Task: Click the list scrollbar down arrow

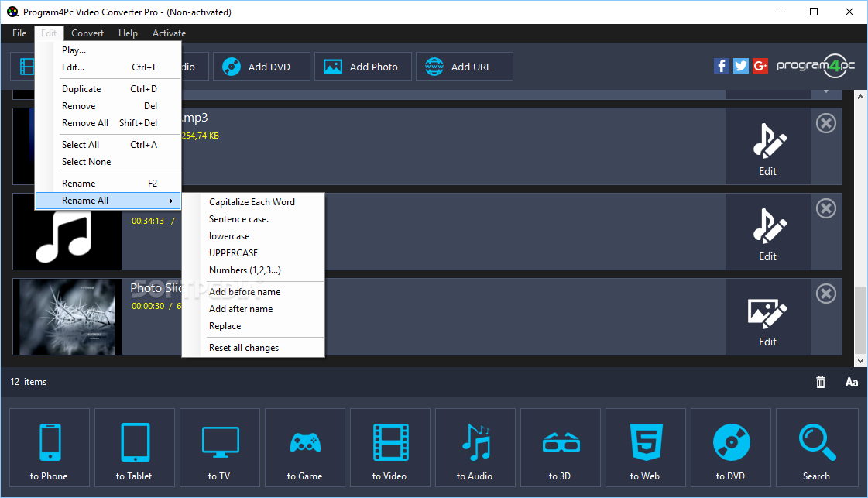Action: click(860, 361)
